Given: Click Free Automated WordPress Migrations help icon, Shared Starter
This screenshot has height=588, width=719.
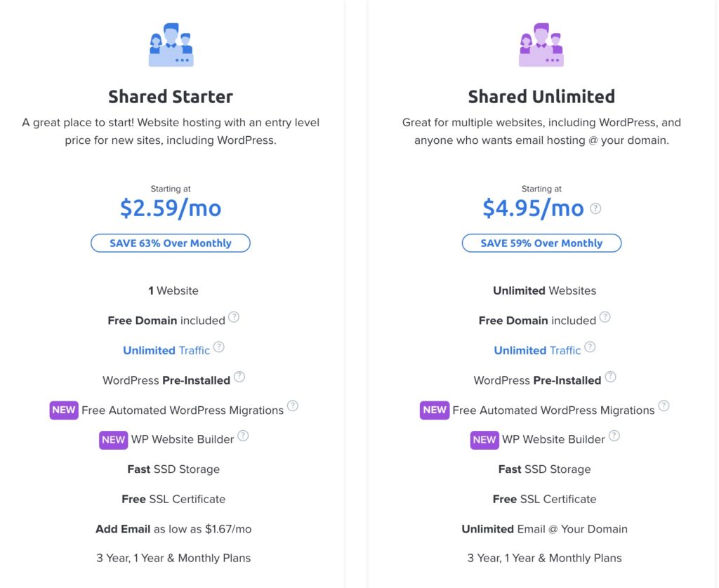Looking at the screenshot, I should (293, 406).
